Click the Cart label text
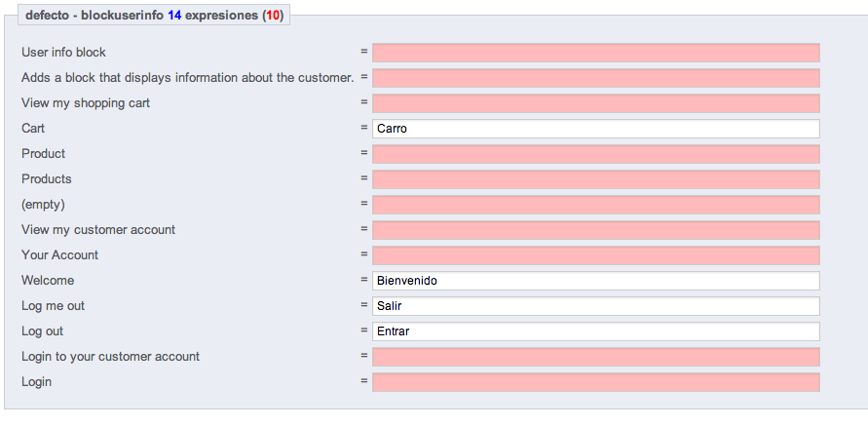Image resolution: width=868 pixels, height=427 pixels. coord(33,129)
